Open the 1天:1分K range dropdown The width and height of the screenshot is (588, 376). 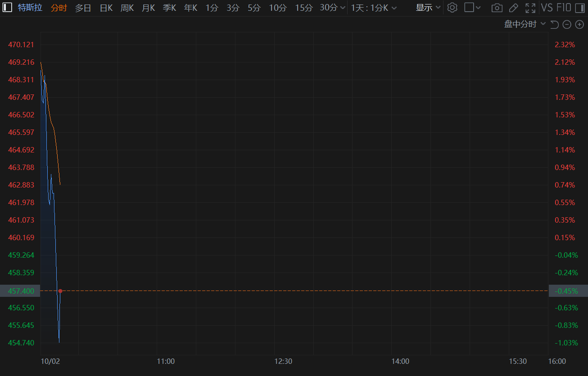pyautogui.click(x=374, y=8)
